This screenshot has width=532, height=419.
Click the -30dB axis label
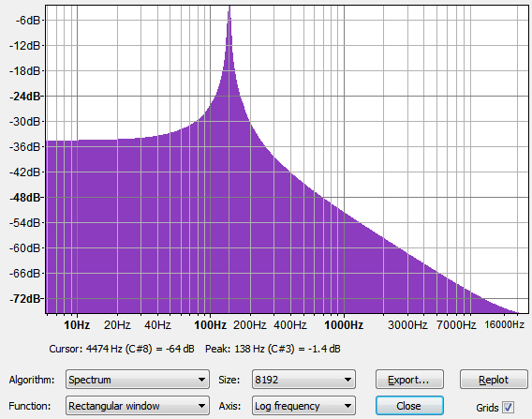(x=25, y=121)
